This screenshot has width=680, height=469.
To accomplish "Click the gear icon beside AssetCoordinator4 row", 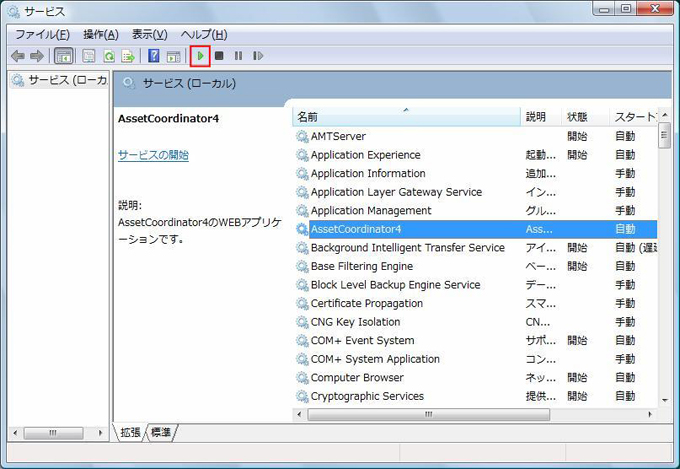I will [x=302, y=230].
